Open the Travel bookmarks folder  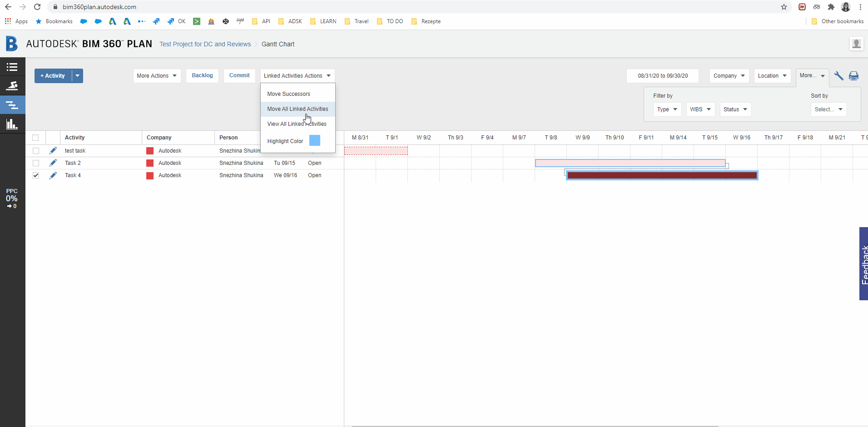point(357,21)
